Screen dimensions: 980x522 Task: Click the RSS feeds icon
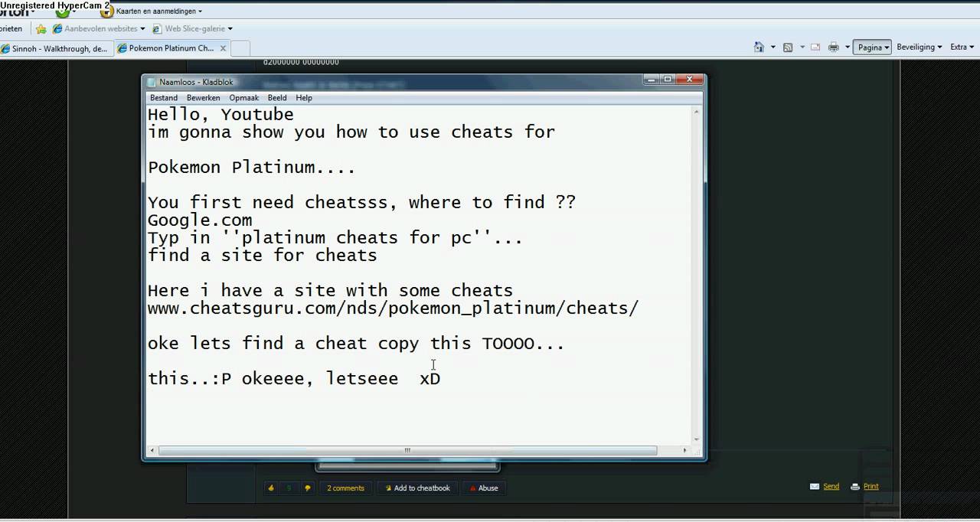pos(788,47)
